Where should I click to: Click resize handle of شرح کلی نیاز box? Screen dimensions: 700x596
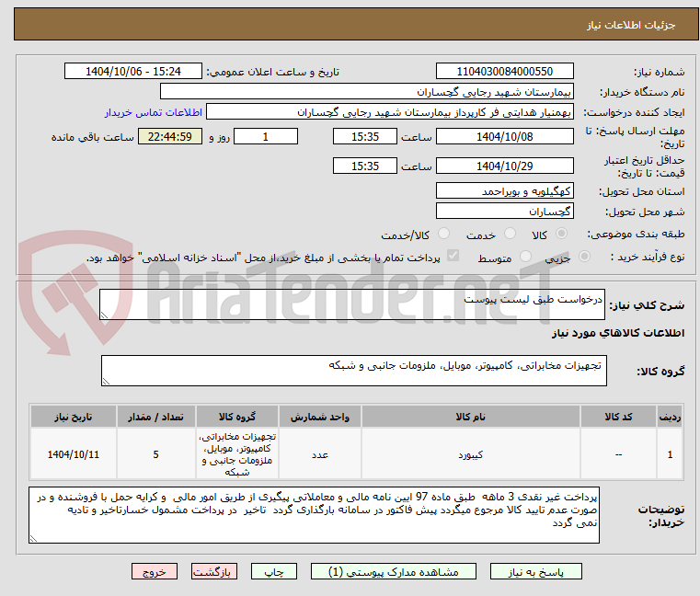(104, 315)
